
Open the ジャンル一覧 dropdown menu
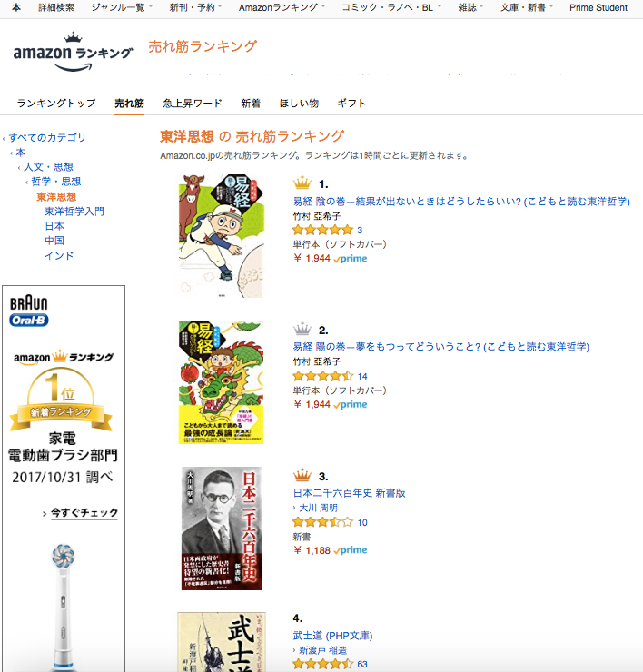[x=122, y=7]
